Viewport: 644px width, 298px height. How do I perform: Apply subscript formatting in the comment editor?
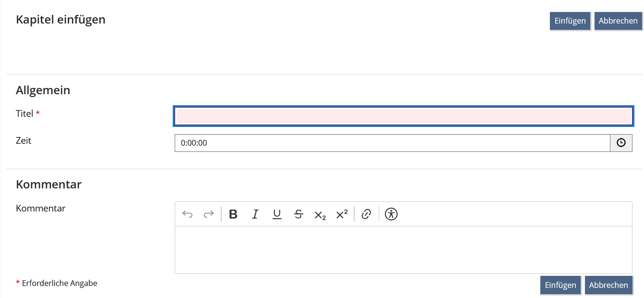(x=320, y=215)
